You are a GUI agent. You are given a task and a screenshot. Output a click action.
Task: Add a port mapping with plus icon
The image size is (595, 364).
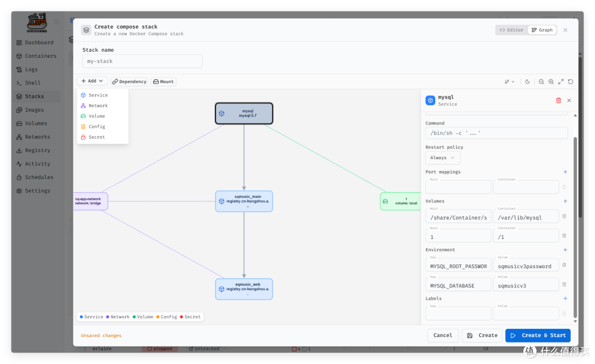[565, 172]
